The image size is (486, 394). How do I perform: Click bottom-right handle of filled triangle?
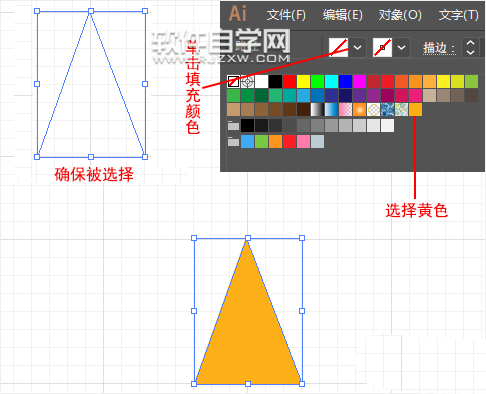pyautogui.click(x=302, y=384)
